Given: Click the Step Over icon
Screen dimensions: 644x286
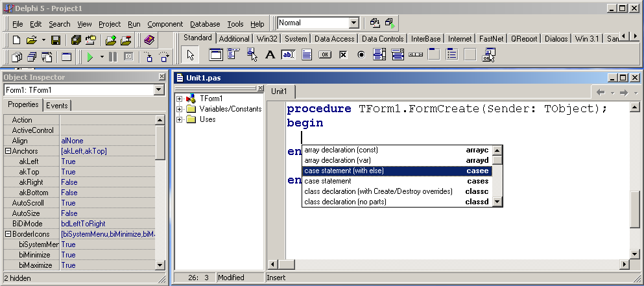Looking at the screenshot, I should tap(163, 56).
